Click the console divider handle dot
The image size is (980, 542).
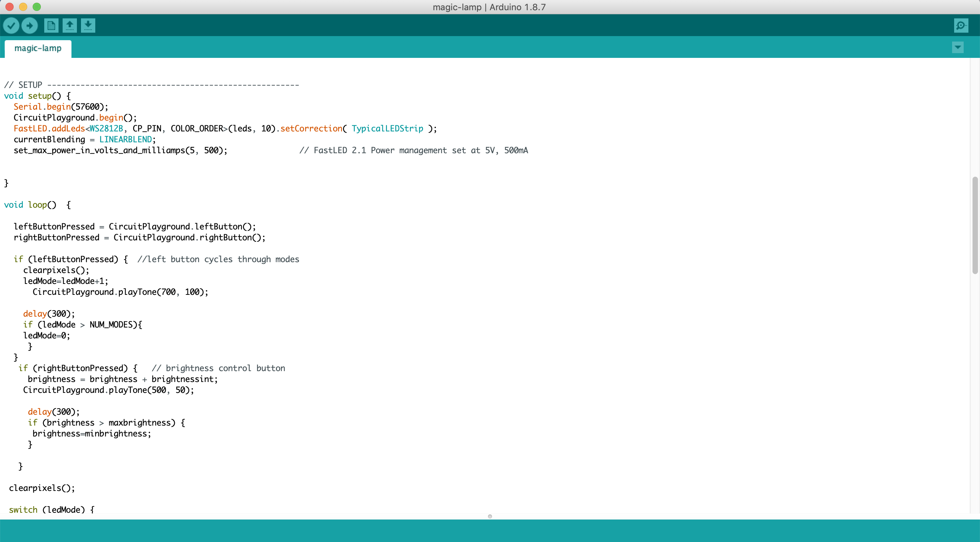490,516
